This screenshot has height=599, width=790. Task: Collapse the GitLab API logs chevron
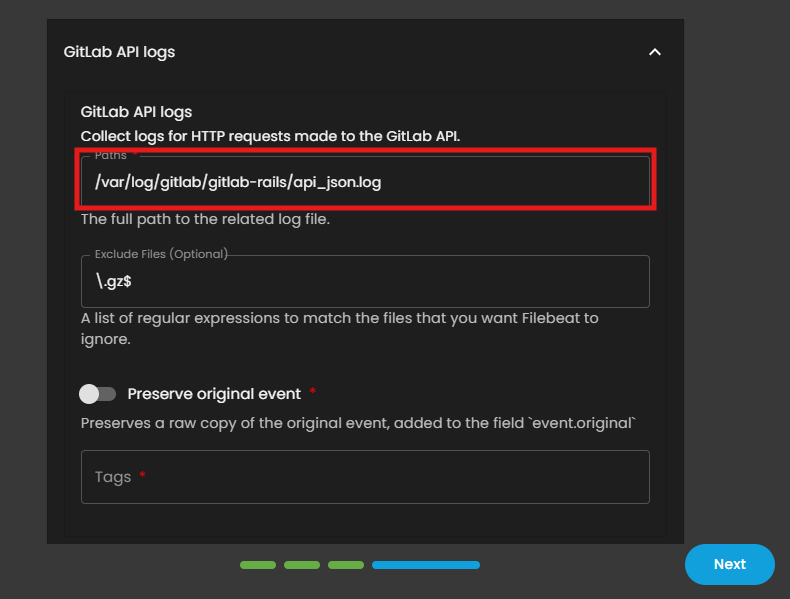(x=655, y=52)
